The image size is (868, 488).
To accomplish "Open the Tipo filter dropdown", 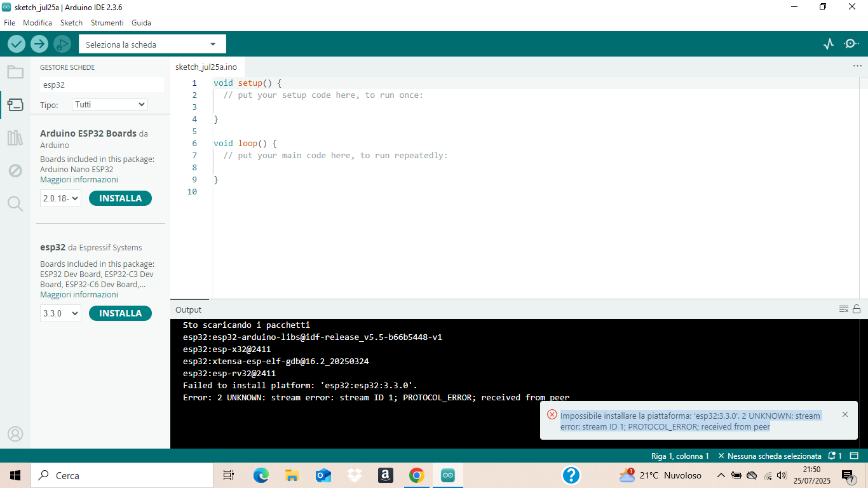I will coord(110,104).
